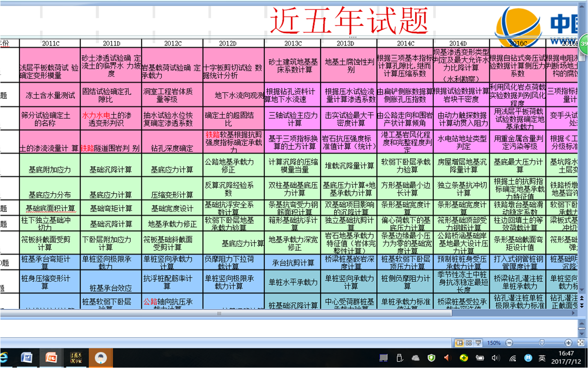Click the fit slide to window icon
The image size is (588, 368).
click(581, 343)
